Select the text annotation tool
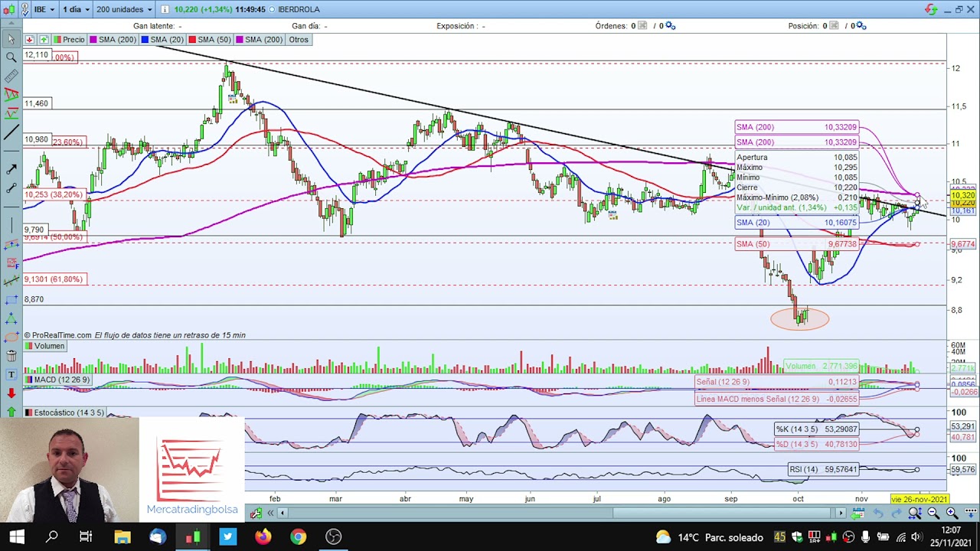This screenshot has height=551, width=980. (x=11, y=375)
